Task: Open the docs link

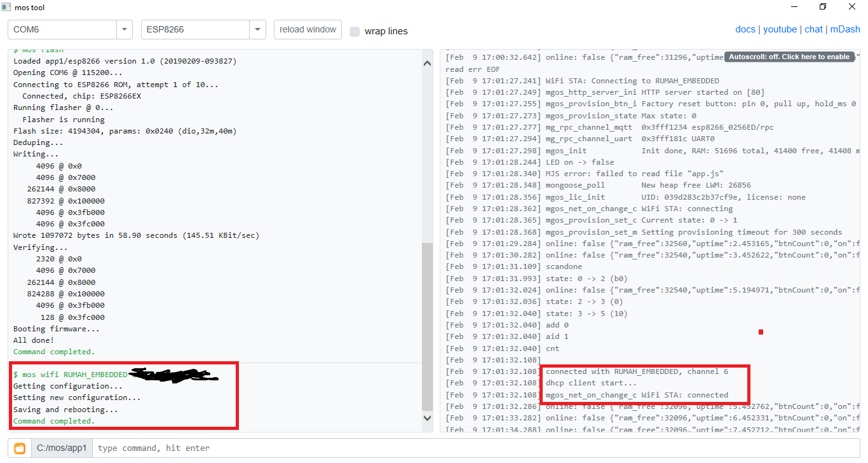Action: 745,29
